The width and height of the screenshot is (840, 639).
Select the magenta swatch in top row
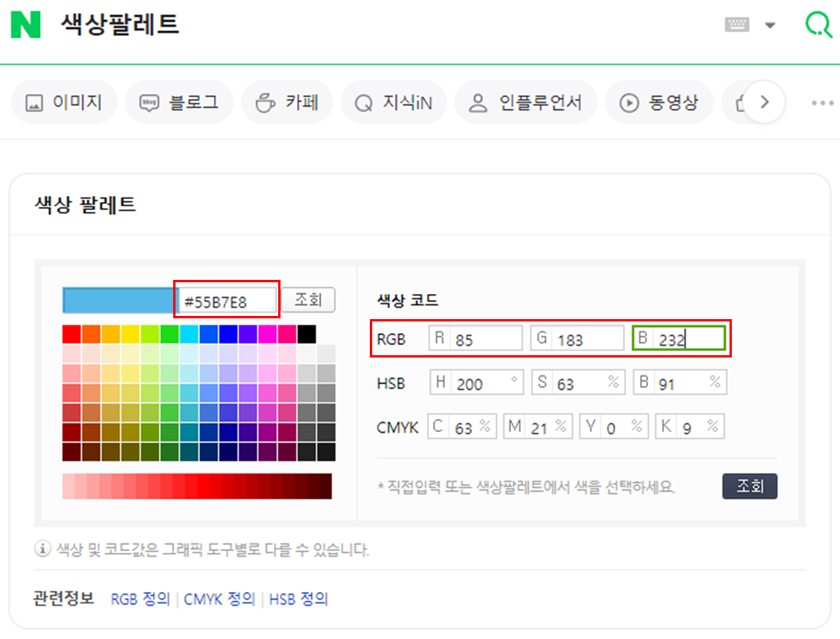click(267, 334)
